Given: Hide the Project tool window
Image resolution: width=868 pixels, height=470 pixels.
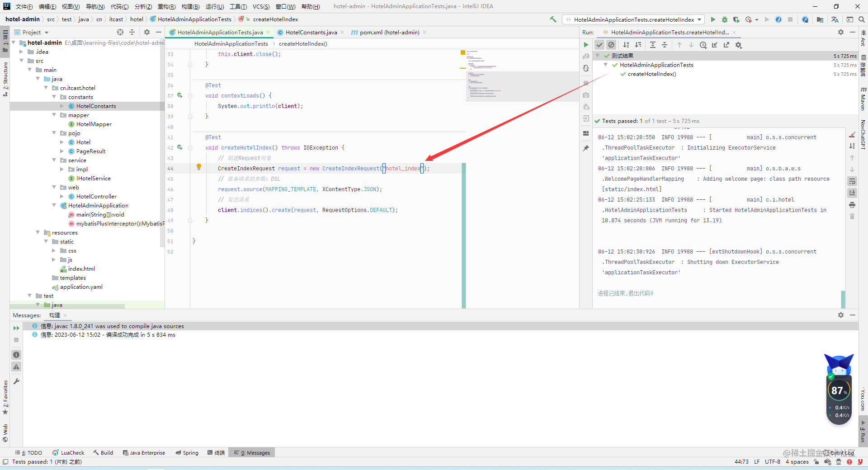Looking at the screenshot, I should [158, 32].
